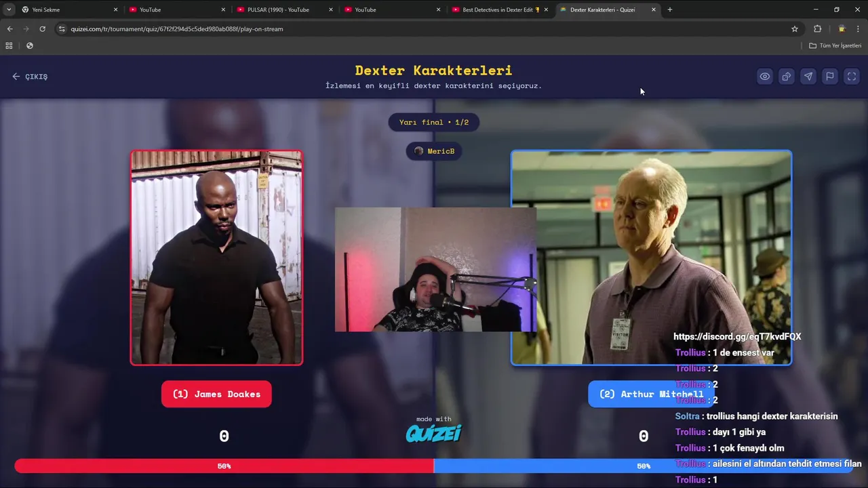Image resolution: width=868 pixels, height=488 pixels.
Task: Close the Dexter Karakterleri tab
Action: [654, 9]
